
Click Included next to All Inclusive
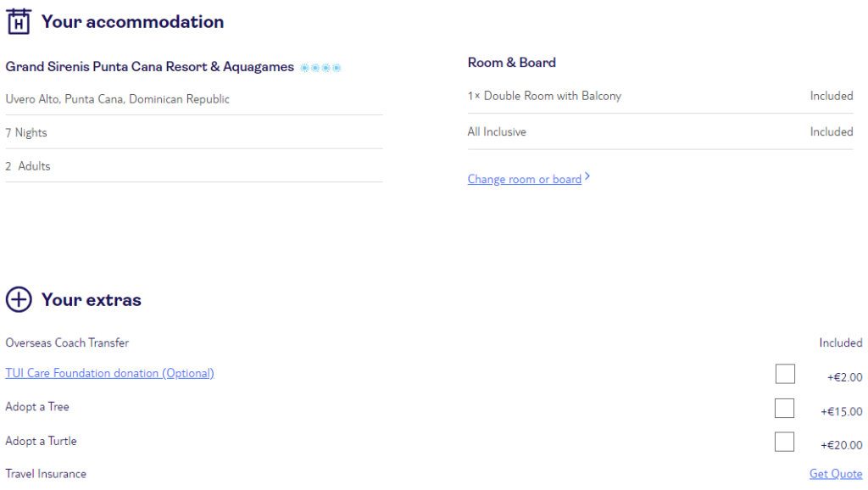pos(832,131)
